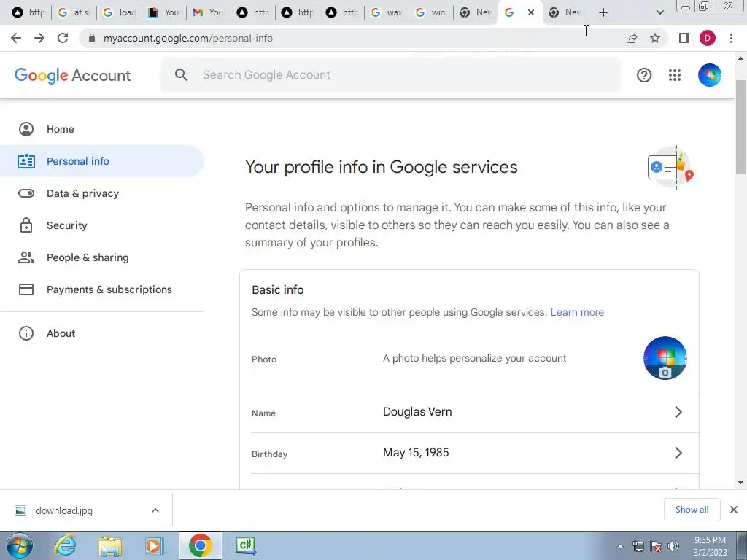Switch to the last New Tab tab

[565, 12]
